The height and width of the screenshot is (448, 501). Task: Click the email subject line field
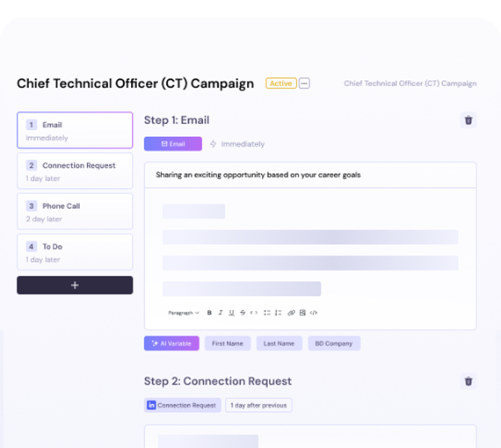pos(310,175)
